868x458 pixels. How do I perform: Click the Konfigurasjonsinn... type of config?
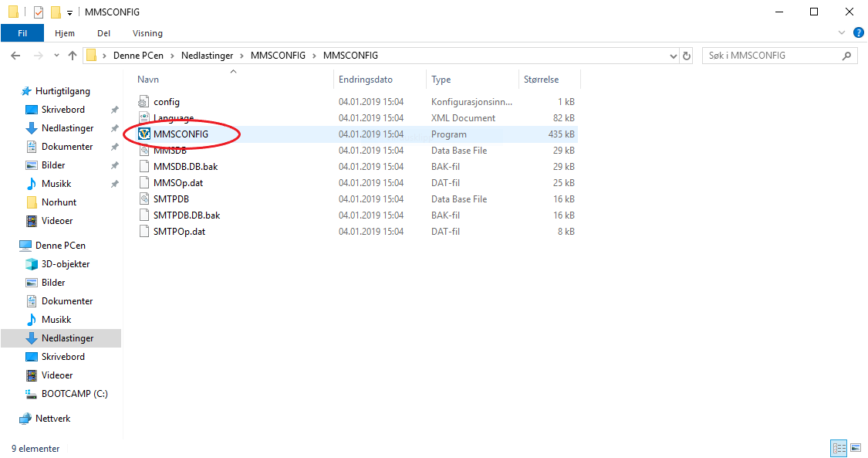[471, 102]
